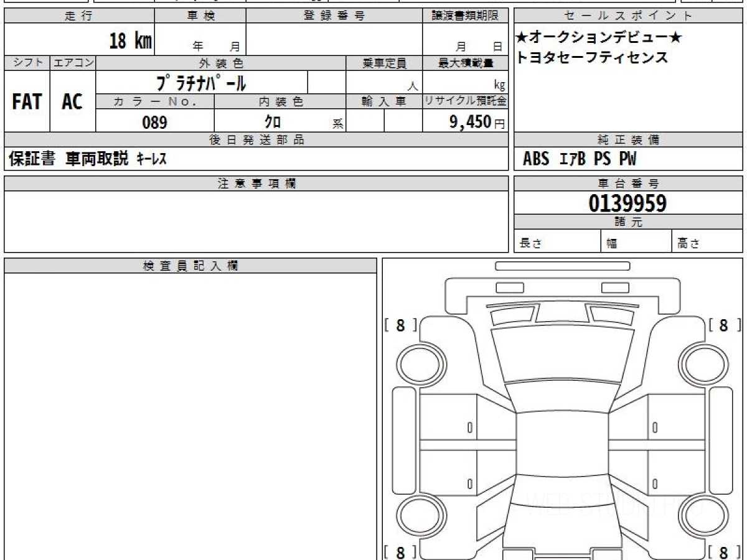
Task: Select the 車両取説 item
Action: (97, 159)
